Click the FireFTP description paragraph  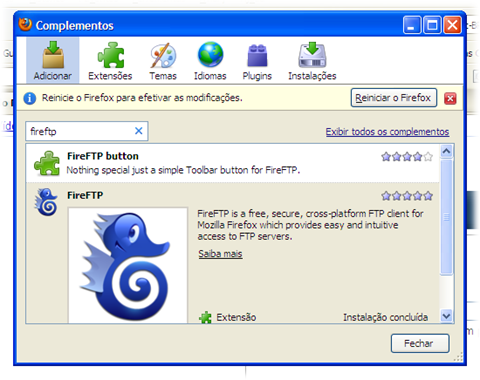[311, 225]
